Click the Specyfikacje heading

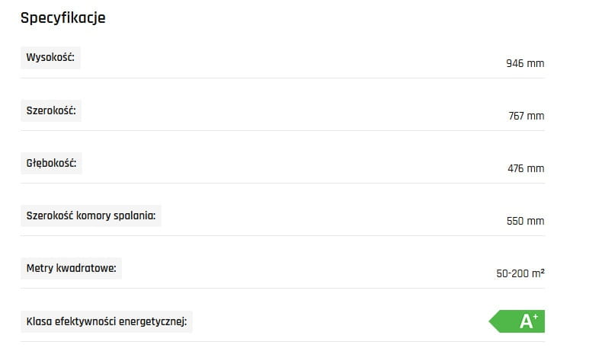point(62,18)
